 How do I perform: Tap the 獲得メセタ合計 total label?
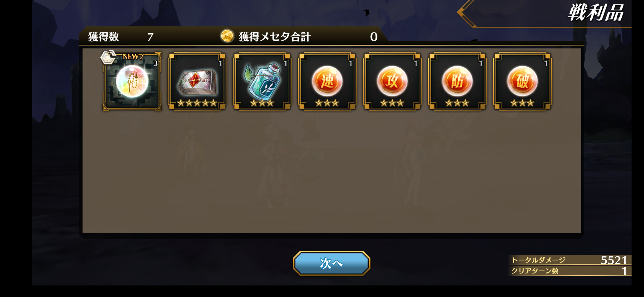click(275, 37)
